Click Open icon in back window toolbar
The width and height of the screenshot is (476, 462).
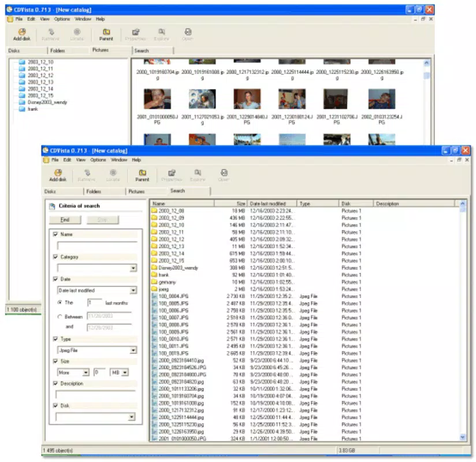pyautogui.click(x=188, y=32)
